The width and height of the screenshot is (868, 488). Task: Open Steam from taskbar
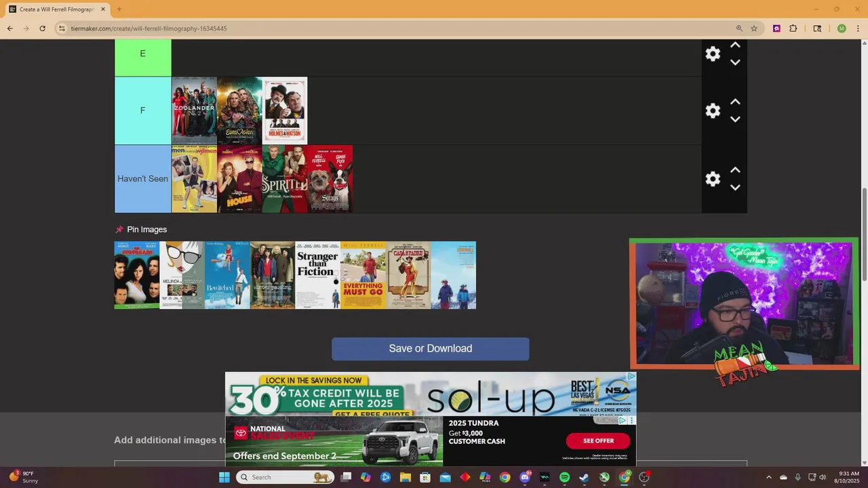584,477
